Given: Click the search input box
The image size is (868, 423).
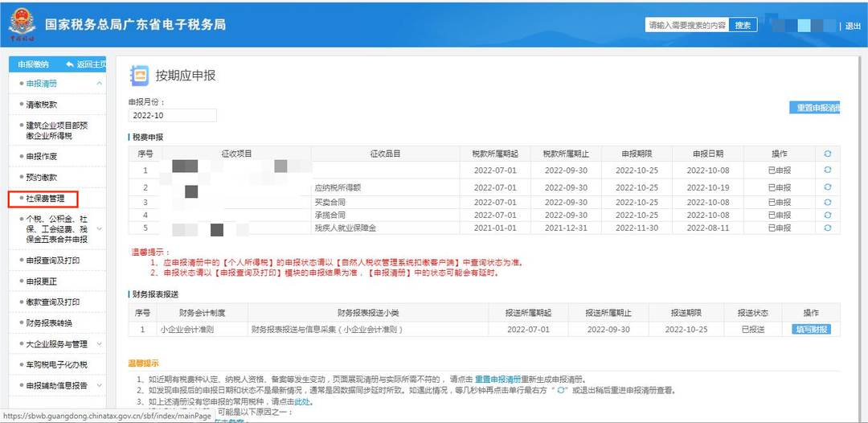Looking at the screenshot, I should click(686, 25).
